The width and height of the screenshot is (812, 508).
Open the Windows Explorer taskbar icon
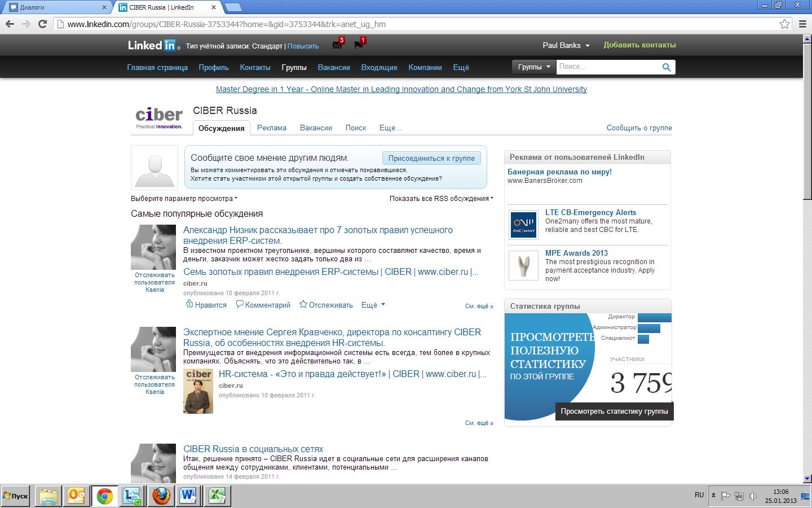click(x=48, y=496)
